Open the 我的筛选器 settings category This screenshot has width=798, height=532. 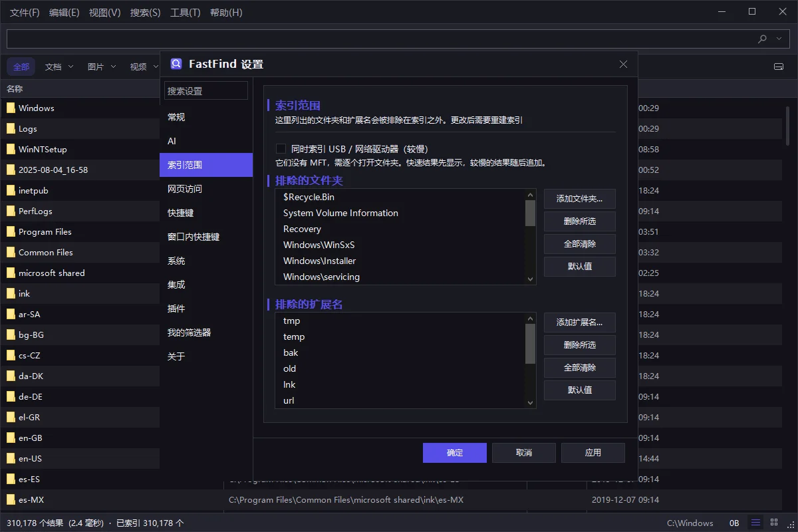(x=206, y=332)
